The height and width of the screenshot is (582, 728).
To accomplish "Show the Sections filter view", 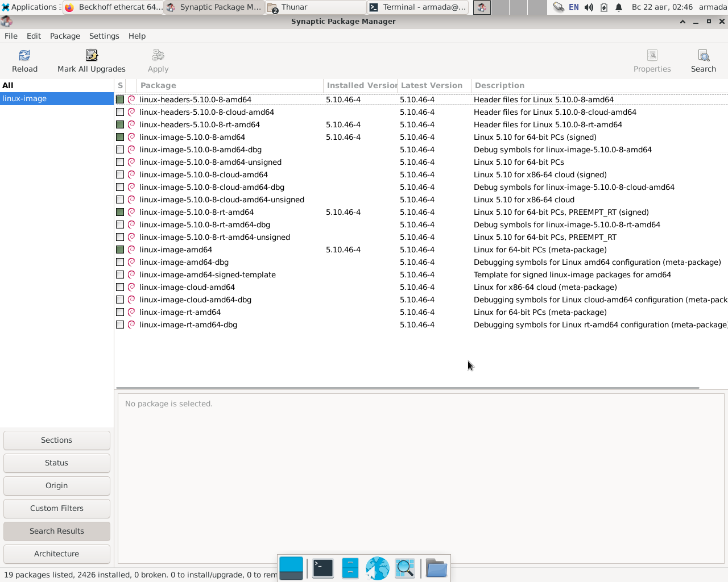I will 57,440.
